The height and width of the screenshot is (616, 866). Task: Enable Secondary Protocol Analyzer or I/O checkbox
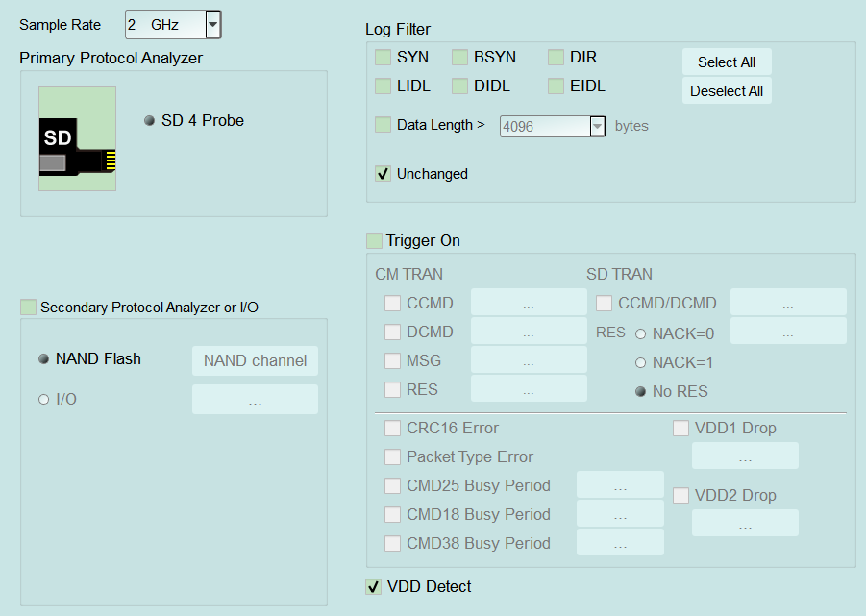tap(28, 307)
